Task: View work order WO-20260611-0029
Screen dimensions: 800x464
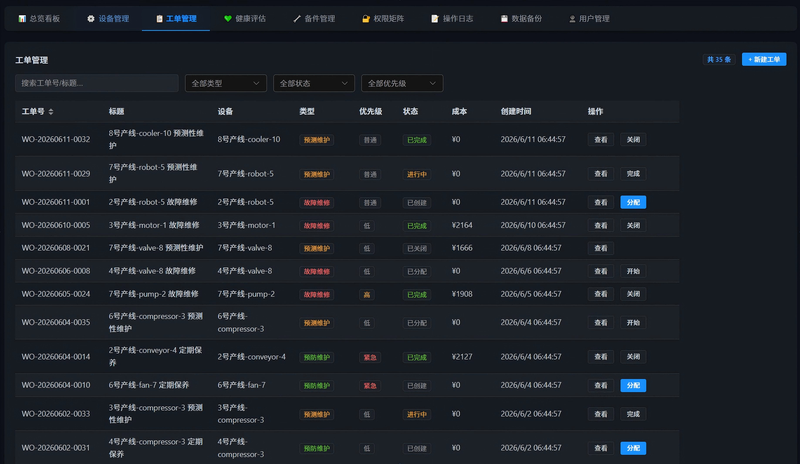Action: tap(601, 174)
